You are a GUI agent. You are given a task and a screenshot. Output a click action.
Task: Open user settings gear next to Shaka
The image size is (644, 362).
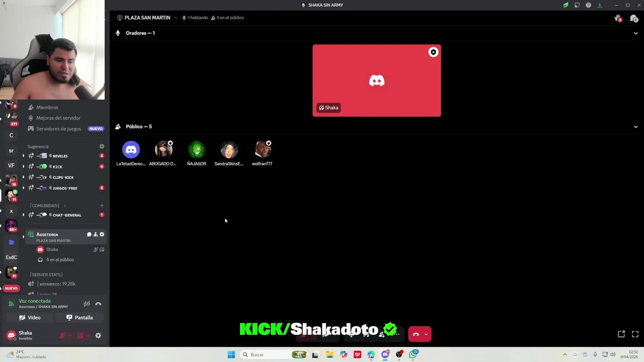(x=98, y=335)
